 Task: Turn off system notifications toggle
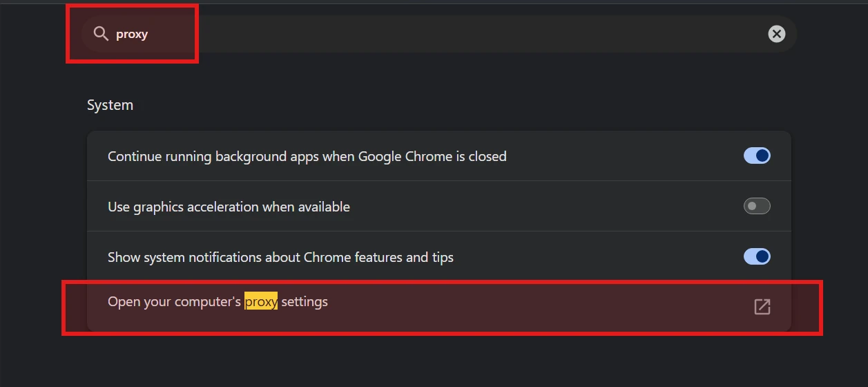point(757,257)
